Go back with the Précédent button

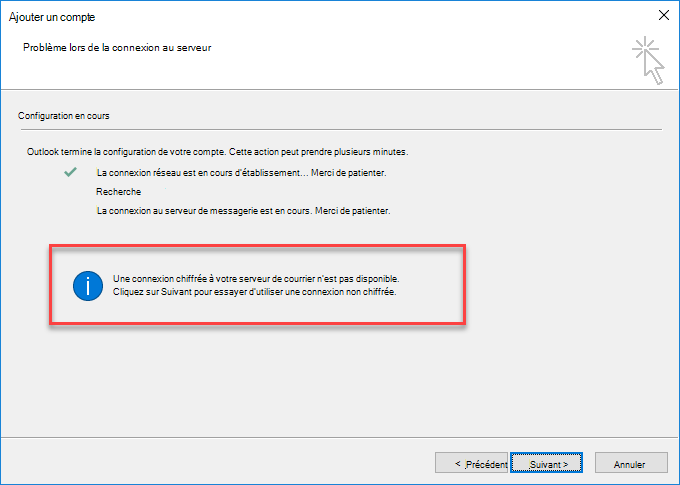click(471, 463)
